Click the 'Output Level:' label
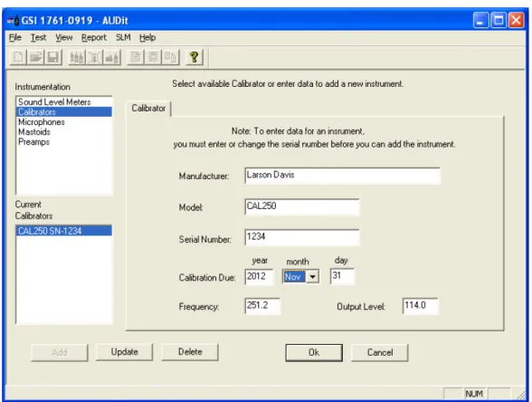This screenshot has height=402, width=532. 361,307
